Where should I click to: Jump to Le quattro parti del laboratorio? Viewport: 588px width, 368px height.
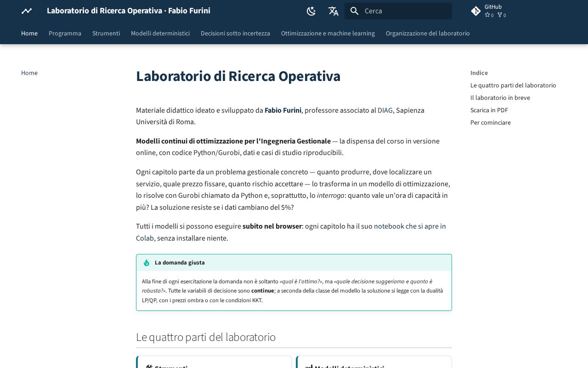[x=513, y=85]
